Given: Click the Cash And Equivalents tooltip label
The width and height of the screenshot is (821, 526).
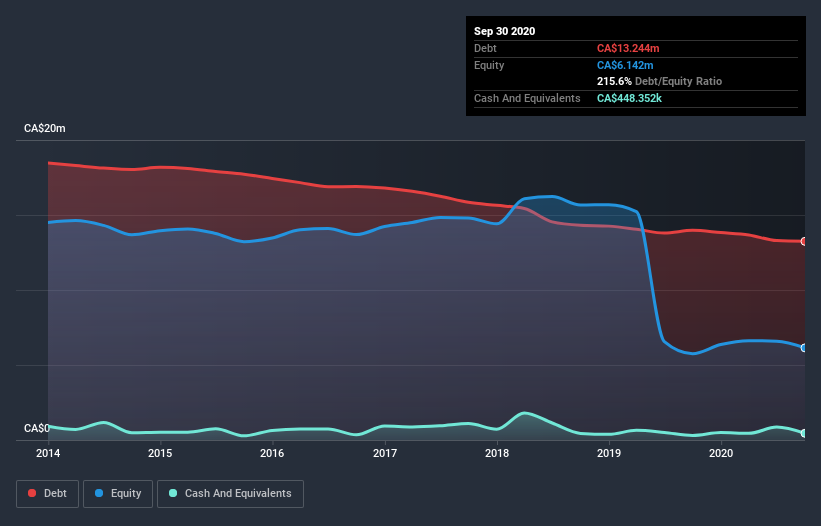Looking at the screenshot, I should [x=527, y=98].
